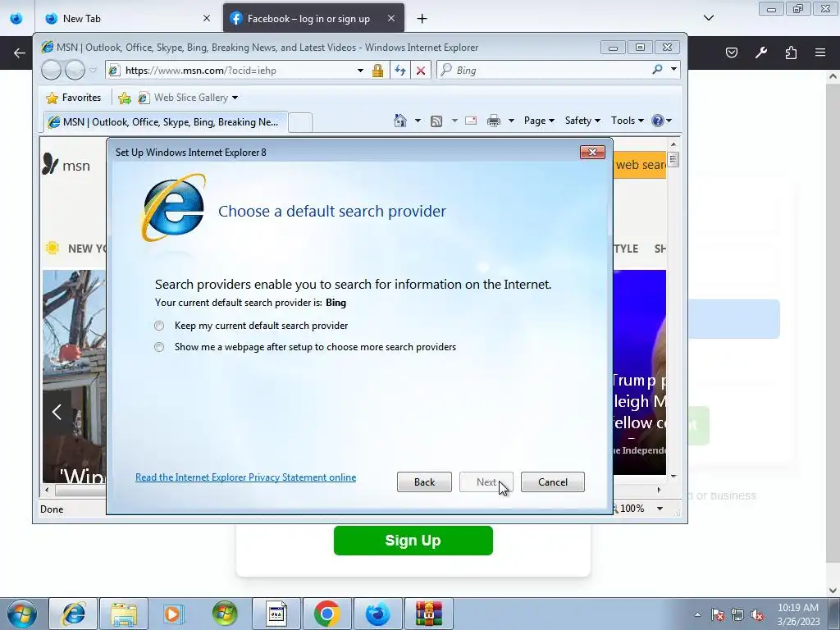
Task: Click the Internet Explorer Favorites star button
Action: 74,98
